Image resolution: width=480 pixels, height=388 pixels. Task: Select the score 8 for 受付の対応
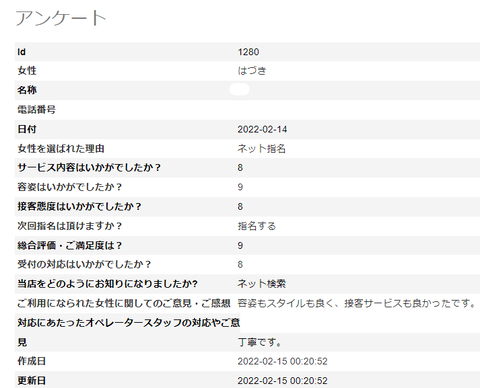[x=240, y=265]
